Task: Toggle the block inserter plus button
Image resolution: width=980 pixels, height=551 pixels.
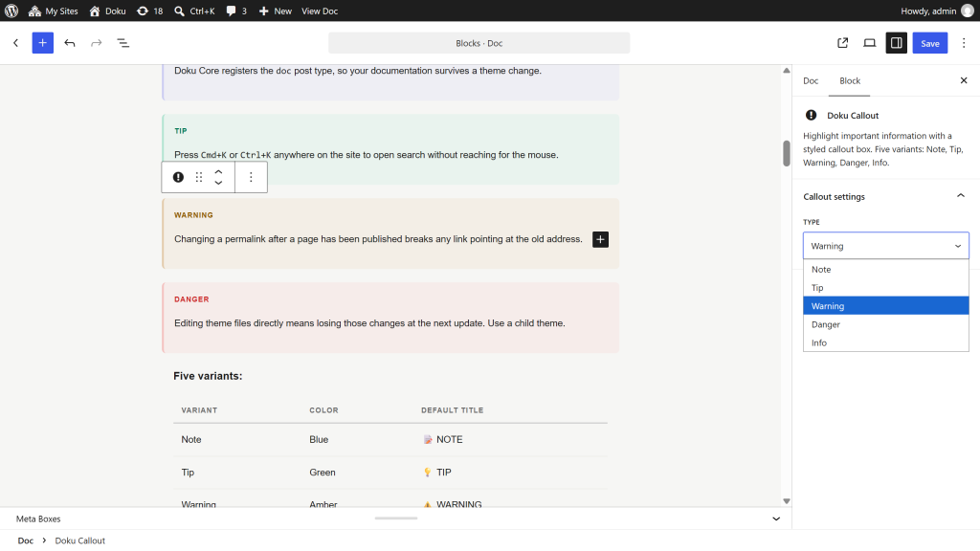Action: pos(42,43)
